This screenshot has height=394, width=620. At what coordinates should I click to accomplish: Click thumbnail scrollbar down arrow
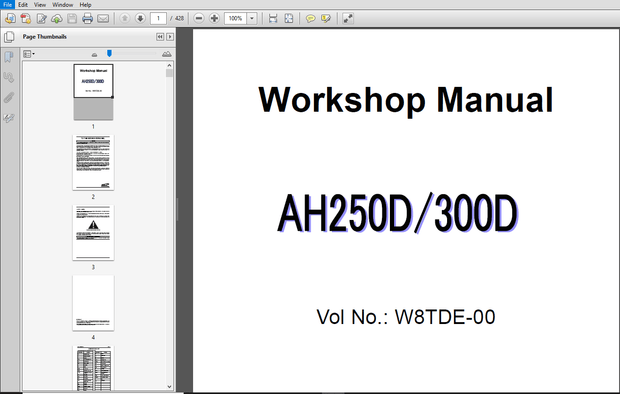(x=169, y=387)
